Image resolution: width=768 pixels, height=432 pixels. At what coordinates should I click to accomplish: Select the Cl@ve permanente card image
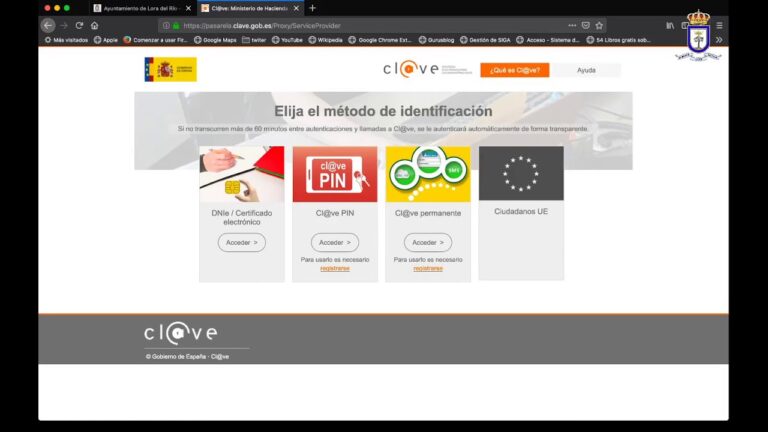click(x=428, y=174)
